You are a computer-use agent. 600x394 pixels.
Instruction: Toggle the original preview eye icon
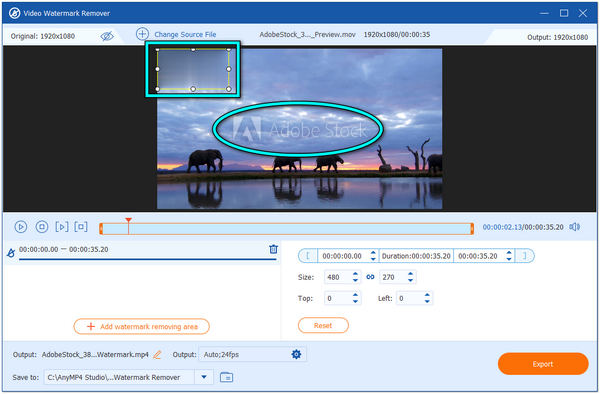(x=107, y=36)
